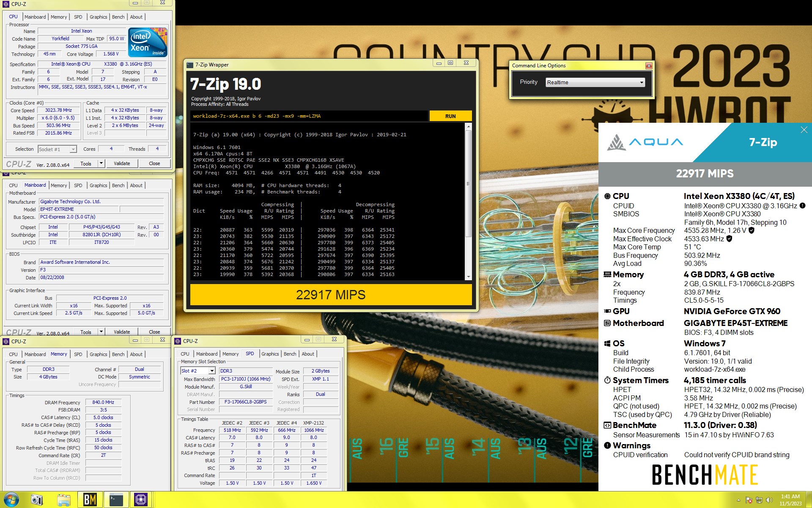Switch to BenchMate via BM taskbar icon
The width and height of the screenshot is (812, 508).
[90, 500]
